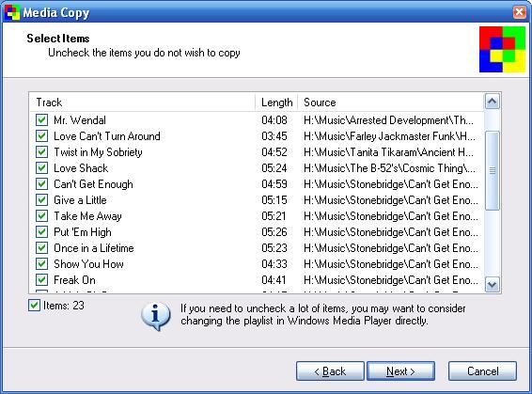Image resolution: width=532 pixels, height=394 pixels.
Task: Click the blue information bubble icon
Action: [156, 316]
